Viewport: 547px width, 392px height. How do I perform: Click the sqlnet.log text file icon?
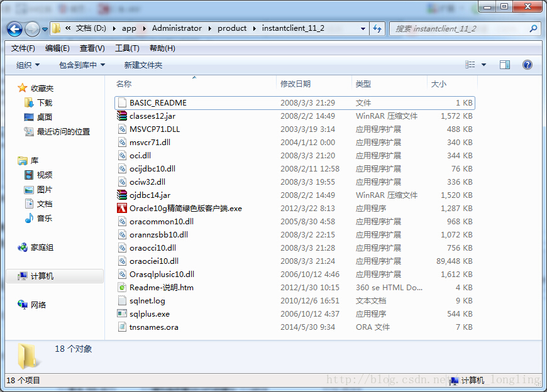[122, 300]
